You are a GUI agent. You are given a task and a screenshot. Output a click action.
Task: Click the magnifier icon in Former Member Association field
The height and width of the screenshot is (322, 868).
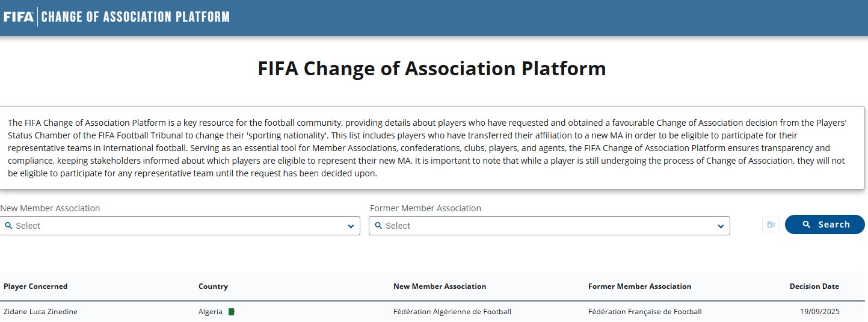pos(378,226)
